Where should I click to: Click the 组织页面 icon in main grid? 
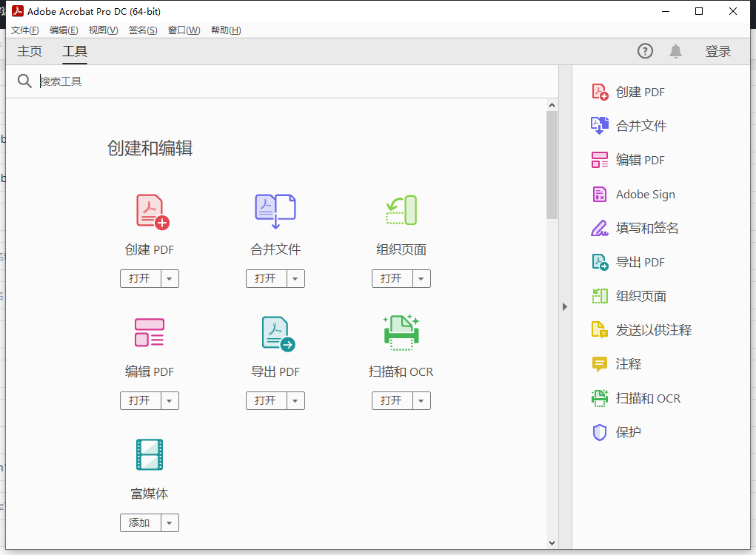pos(401,210)
